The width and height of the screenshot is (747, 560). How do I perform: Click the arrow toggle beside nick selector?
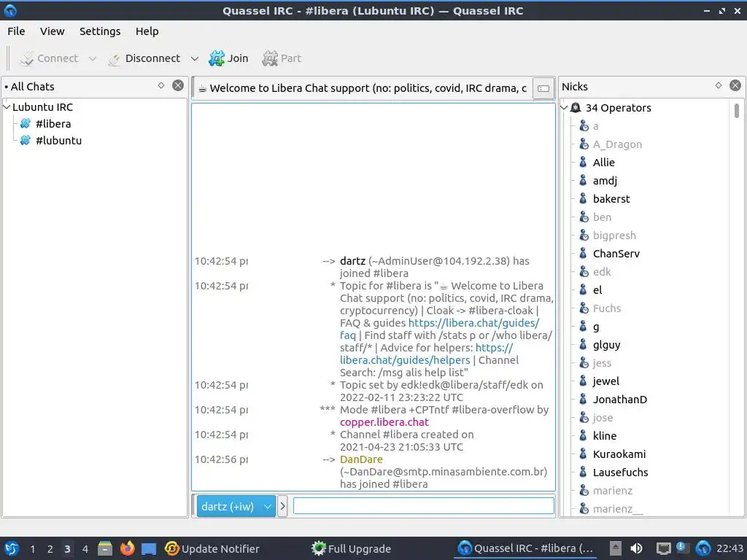pos(282,506)
